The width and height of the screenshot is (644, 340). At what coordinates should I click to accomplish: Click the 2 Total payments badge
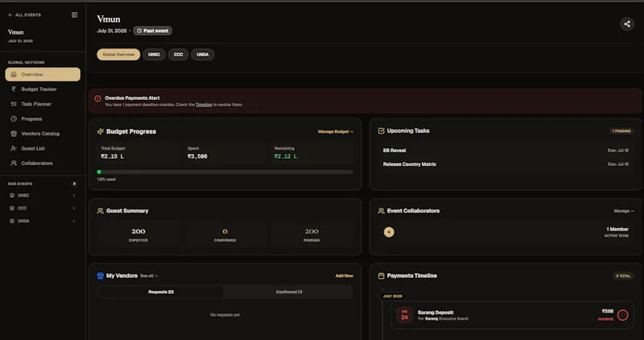click(x=623, y=276)
